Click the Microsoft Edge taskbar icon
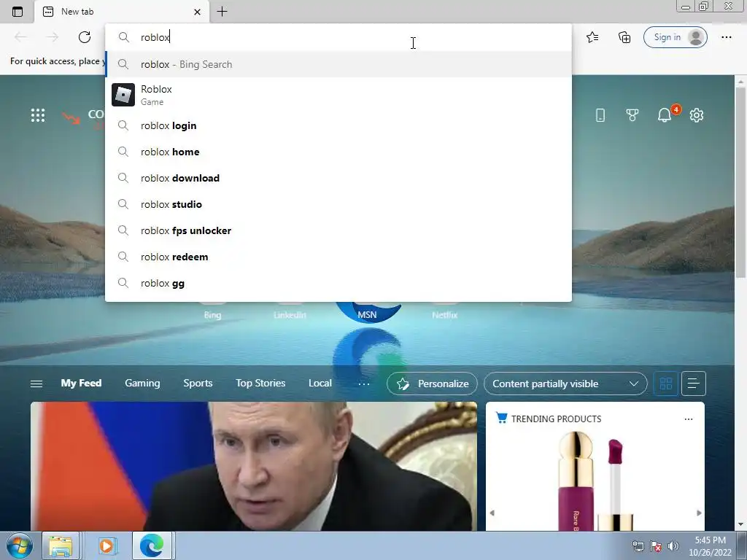The width and height of the screenshot is (747, 560). click(x=152, y=545)
